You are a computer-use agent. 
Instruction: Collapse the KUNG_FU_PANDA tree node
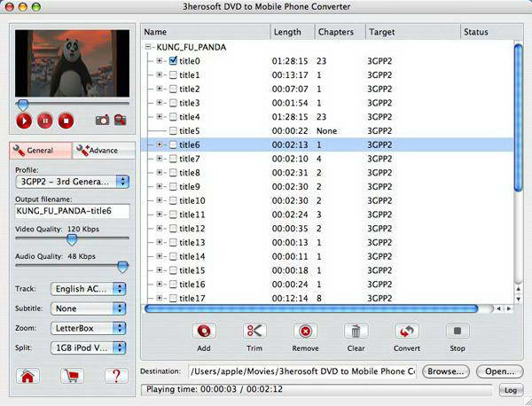148,46
